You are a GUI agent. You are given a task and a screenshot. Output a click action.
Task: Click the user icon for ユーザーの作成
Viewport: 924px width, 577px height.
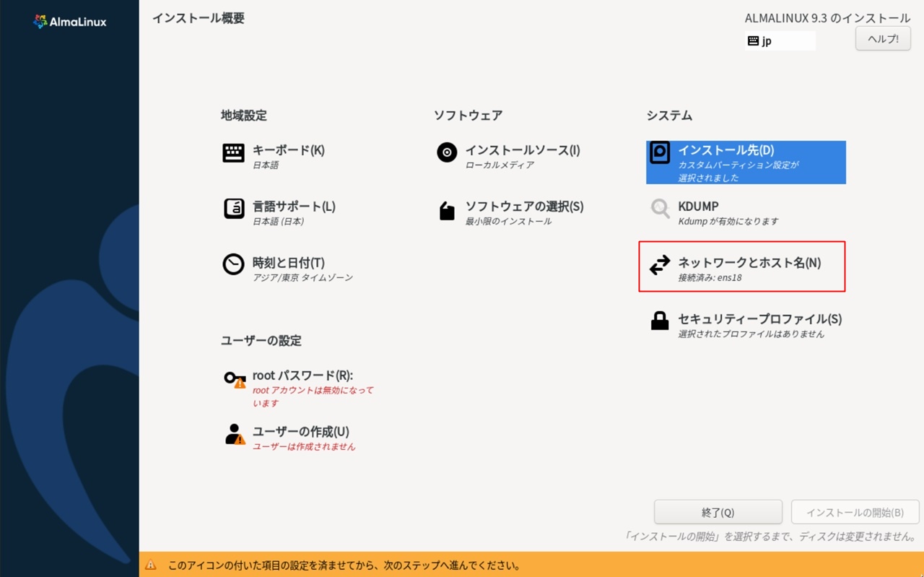coord(234,434)
